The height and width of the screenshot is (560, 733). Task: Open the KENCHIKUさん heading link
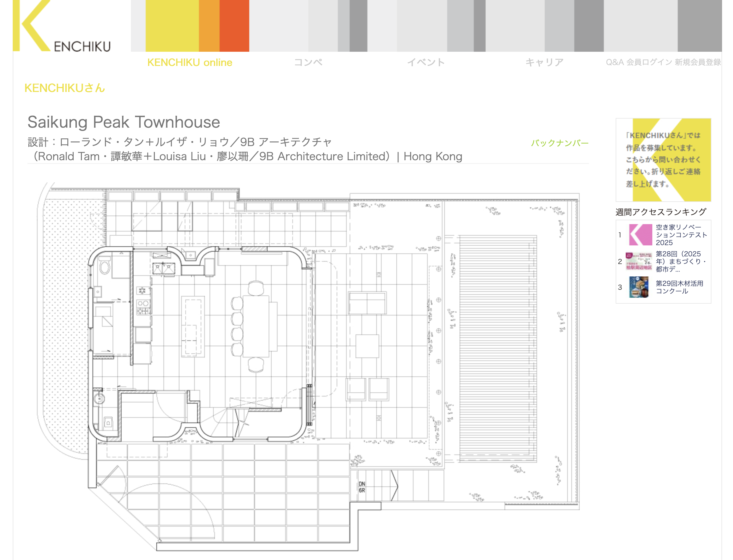click(x=65, y=88)
